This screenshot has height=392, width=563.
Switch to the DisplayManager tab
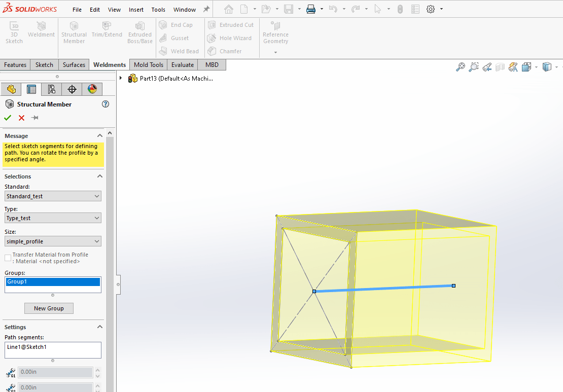point(92,89)
